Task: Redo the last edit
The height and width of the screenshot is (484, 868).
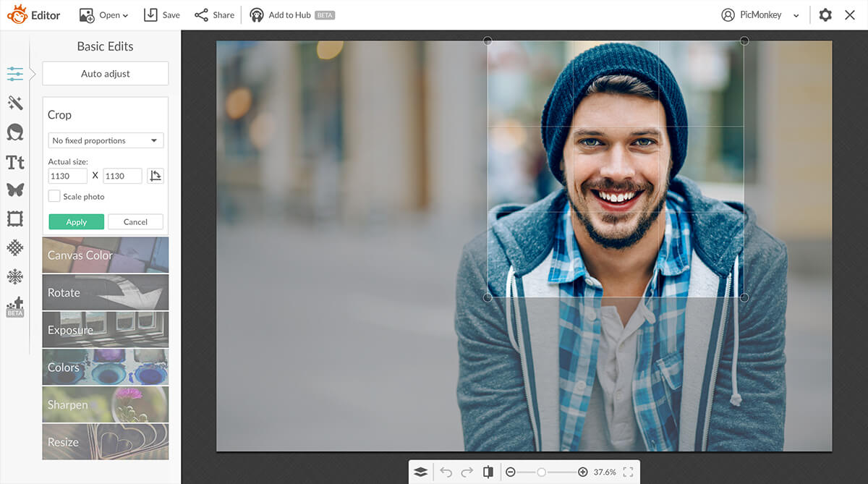Action: (x=467, y=471)
